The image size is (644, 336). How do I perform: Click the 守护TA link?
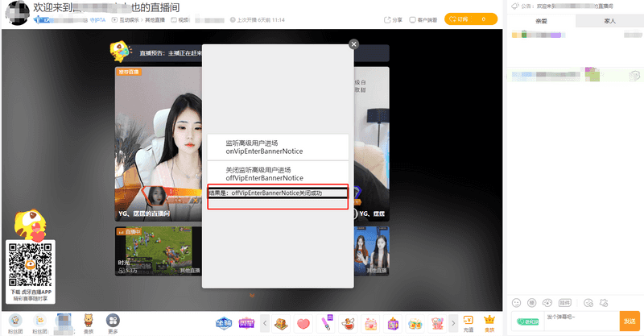pyautogui.click(x=97, y=20)
